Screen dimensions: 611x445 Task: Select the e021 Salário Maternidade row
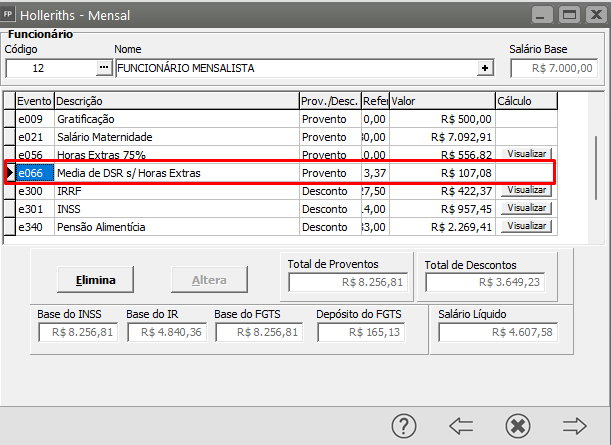pos(150,137)
